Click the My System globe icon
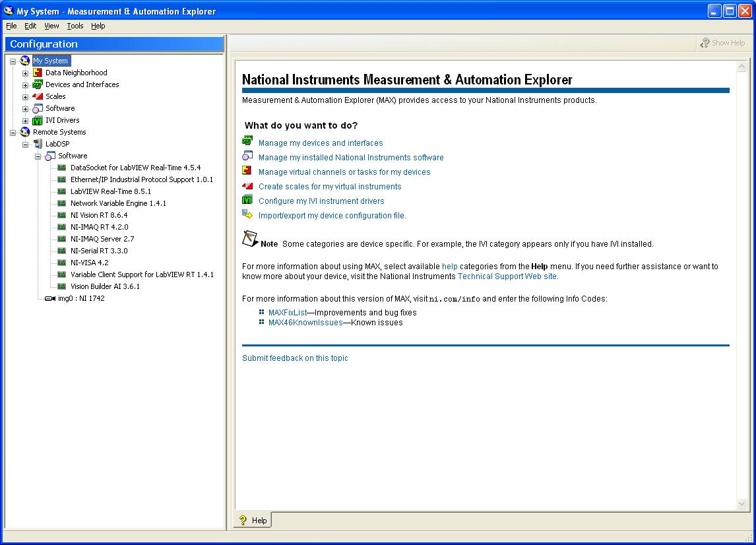Viewport: 756px width, 545px height. tap(25, 61)
